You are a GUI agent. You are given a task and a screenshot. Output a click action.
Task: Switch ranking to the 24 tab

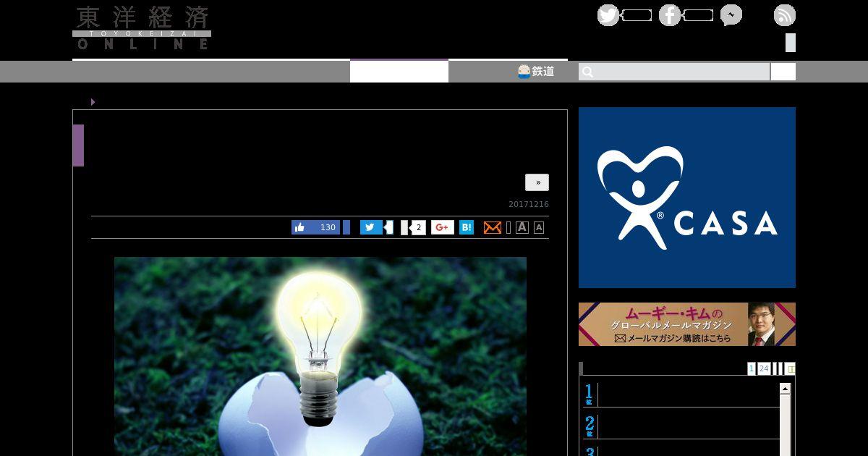(764, 368)
